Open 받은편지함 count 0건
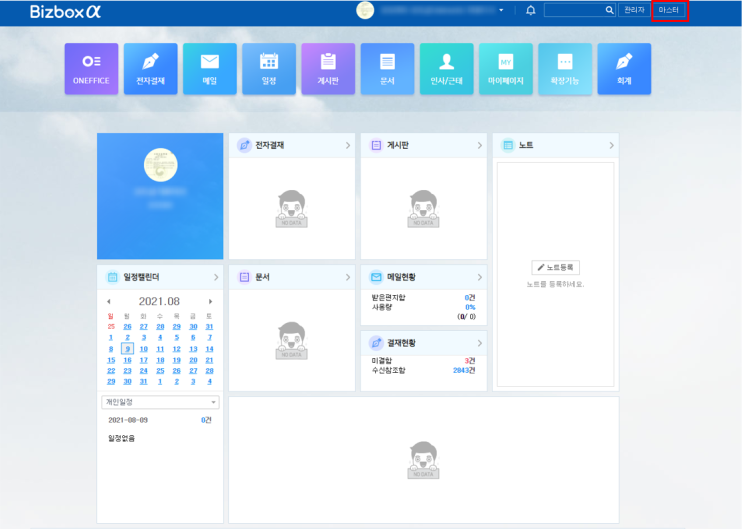Image resolution: width=743 pixels, height=529 pixels. click(470, 298)
